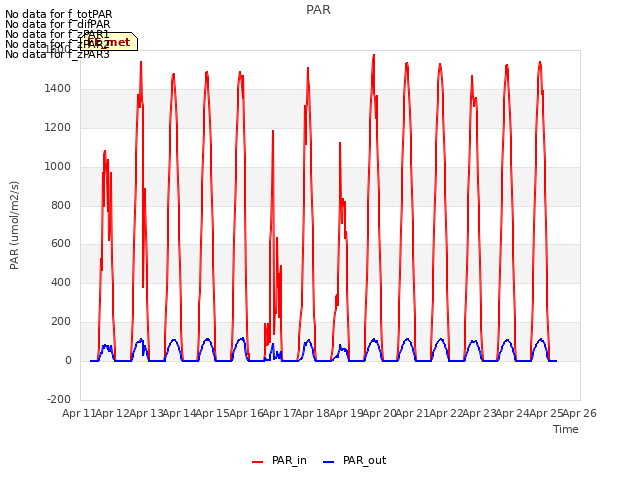Click the Apr 26 x-axis tick label
The height and width of the screenshot is (480, 640).
580,413
